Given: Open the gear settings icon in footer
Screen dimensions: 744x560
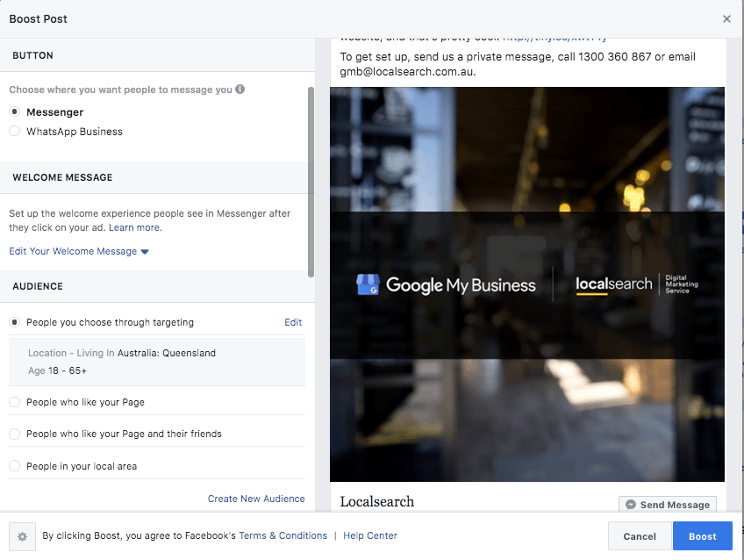Looking at the screenshot, I should coord(22,537).
